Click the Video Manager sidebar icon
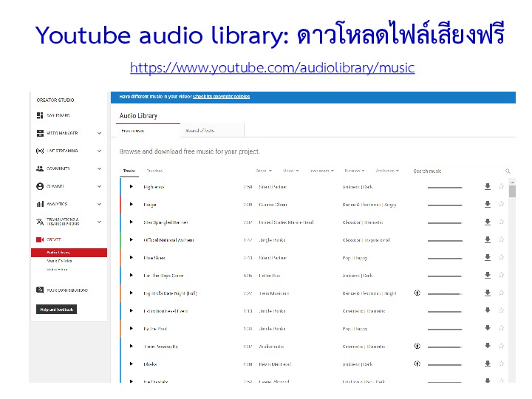The width and height of the screenshot is (532, 399). click(40, 133)
